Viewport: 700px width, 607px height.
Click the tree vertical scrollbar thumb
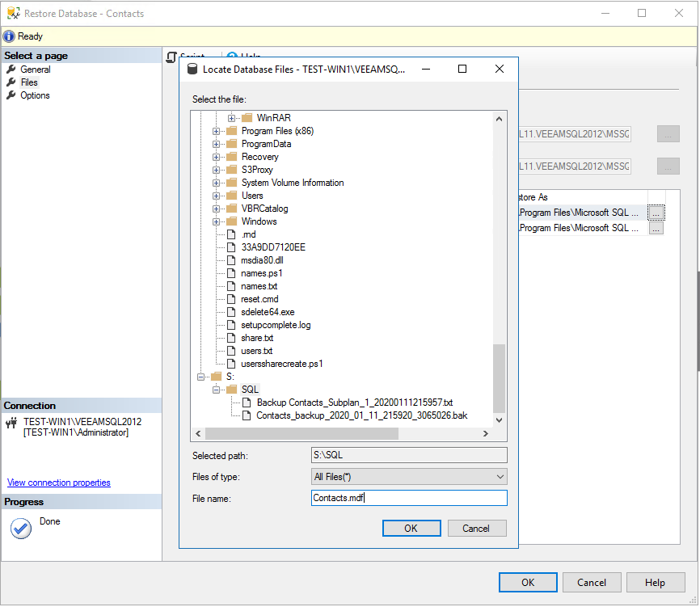pos(499,378)
